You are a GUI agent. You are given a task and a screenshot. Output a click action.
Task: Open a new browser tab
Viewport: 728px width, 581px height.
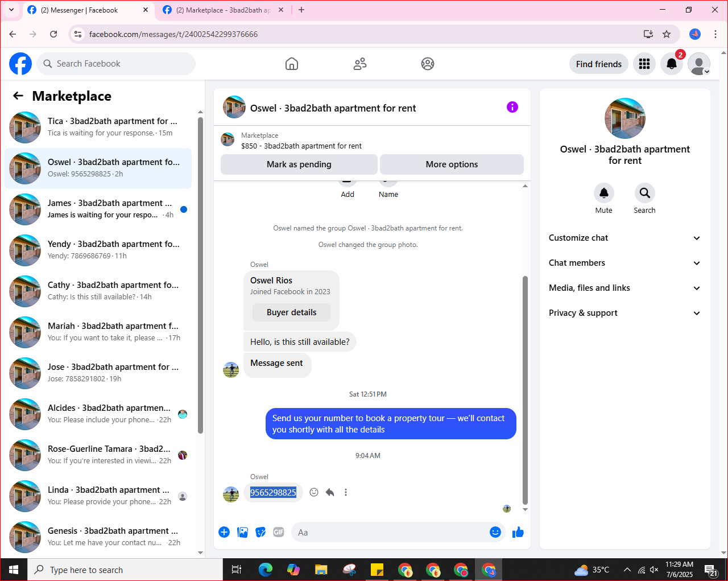pos(301,10)
